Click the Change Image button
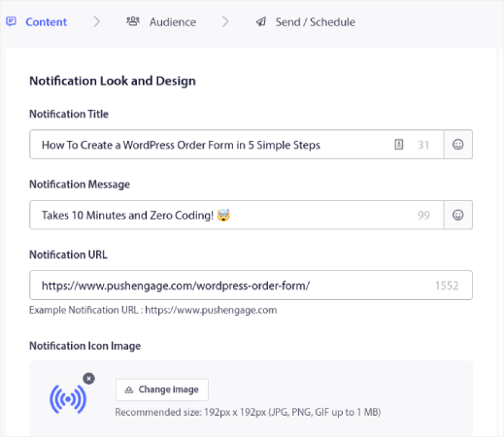 (x=162, y=389)
